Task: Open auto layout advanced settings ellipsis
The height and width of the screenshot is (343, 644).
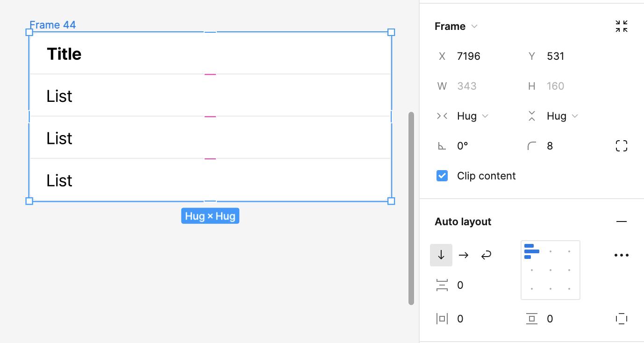Action: point(621,255)
